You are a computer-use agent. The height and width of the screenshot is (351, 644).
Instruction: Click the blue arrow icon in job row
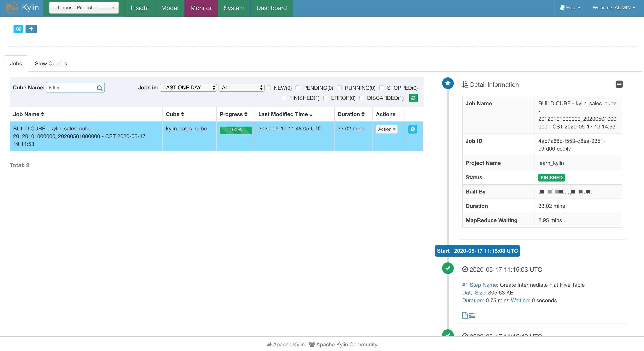point(413,129)
